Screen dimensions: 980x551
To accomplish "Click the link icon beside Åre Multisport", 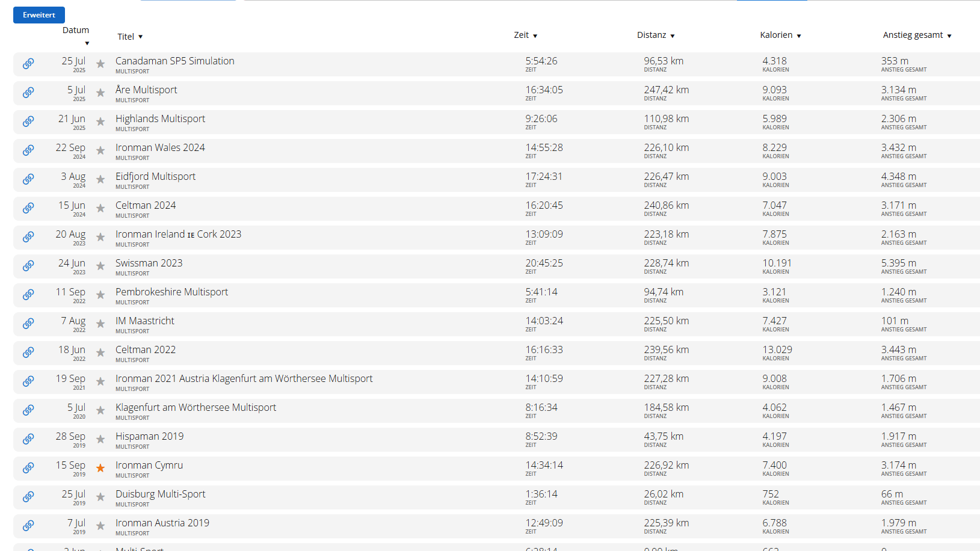I will 28,93.
